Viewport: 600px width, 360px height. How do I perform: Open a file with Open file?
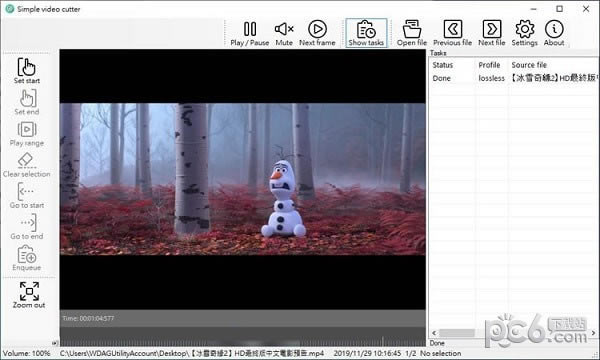point(412,33)
